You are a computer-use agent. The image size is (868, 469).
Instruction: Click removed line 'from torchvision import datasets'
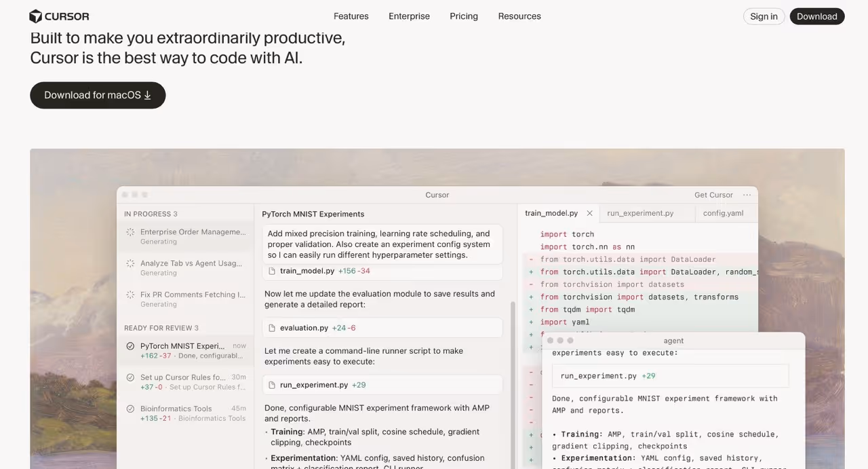pyautogui.click(x=612, y=284)
